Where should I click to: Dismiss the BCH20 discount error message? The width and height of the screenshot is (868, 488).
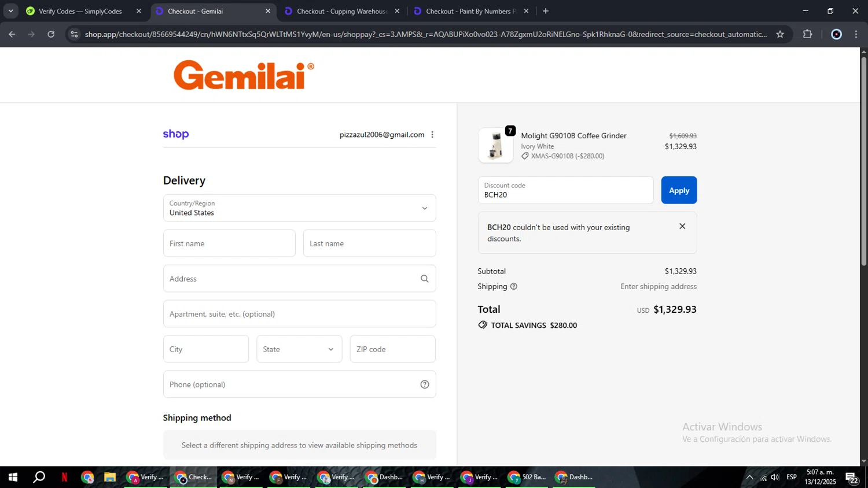pos(682,227)
